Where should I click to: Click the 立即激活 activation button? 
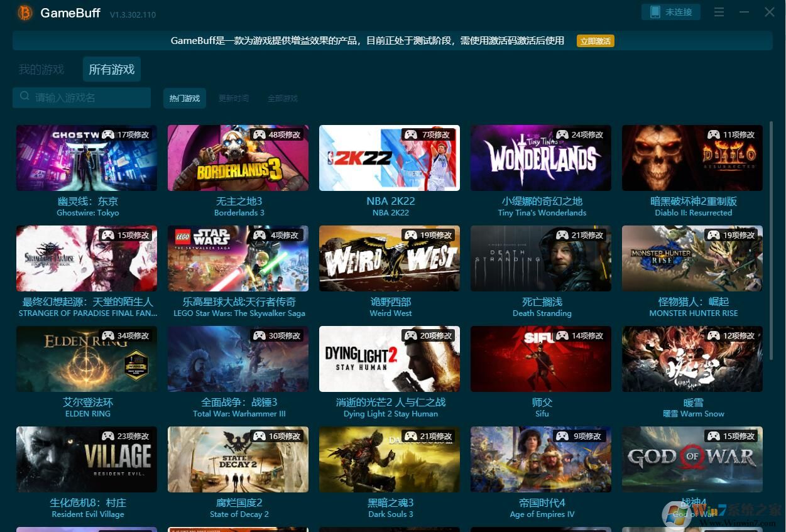594,40
